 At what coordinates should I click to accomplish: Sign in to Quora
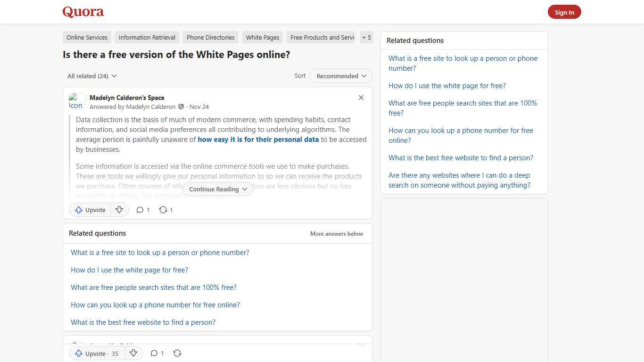pyautogui.click(x=564, y=12)
